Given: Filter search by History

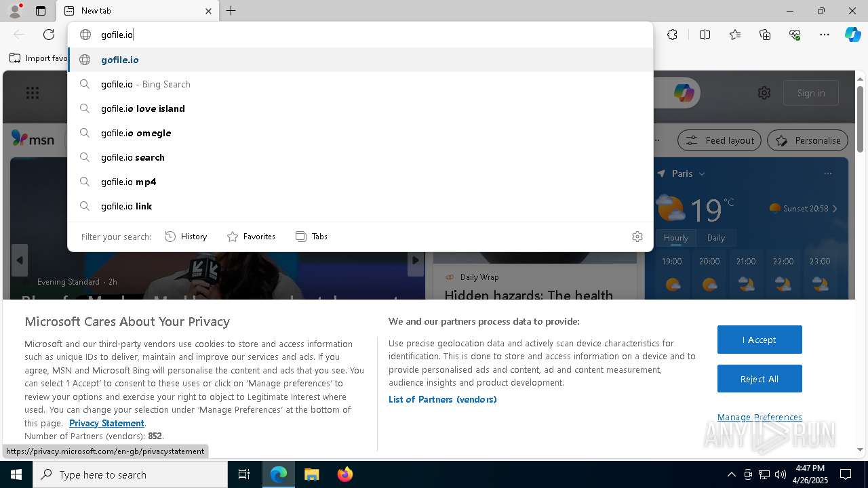Looking at the screenshot, I should (186, 237).
